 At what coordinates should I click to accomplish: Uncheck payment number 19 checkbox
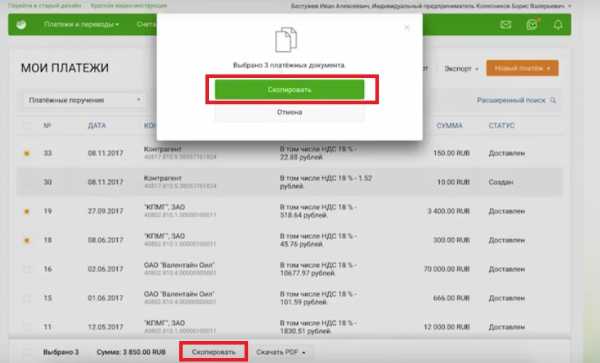click(27, 211)
